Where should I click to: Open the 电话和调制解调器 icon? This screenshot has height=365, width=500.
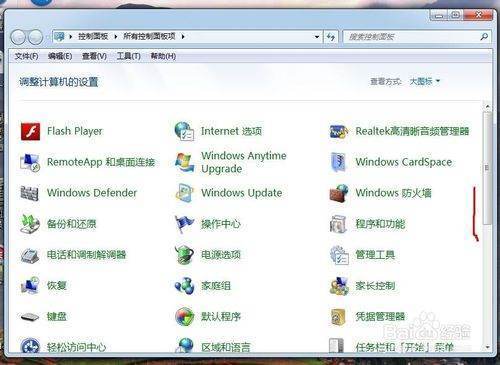tap(30, 255)
